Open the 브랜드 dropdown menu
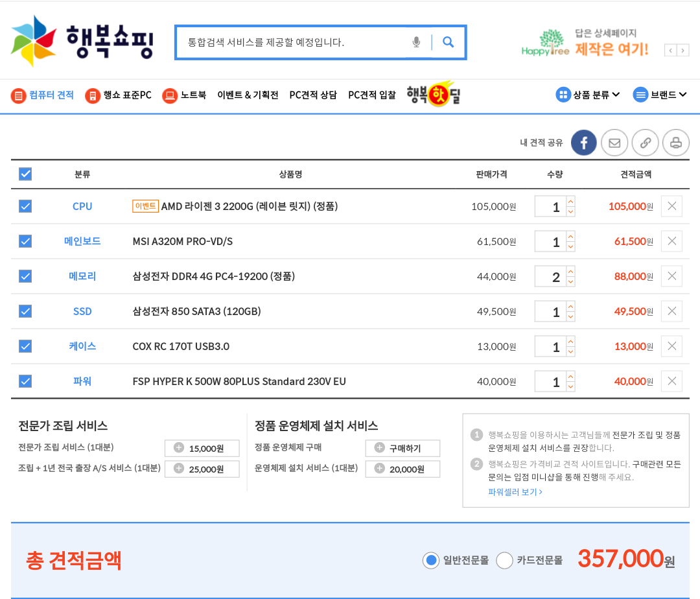Image resolution: width=700 pixels, height=599 pixels. [x=660, y=95]
